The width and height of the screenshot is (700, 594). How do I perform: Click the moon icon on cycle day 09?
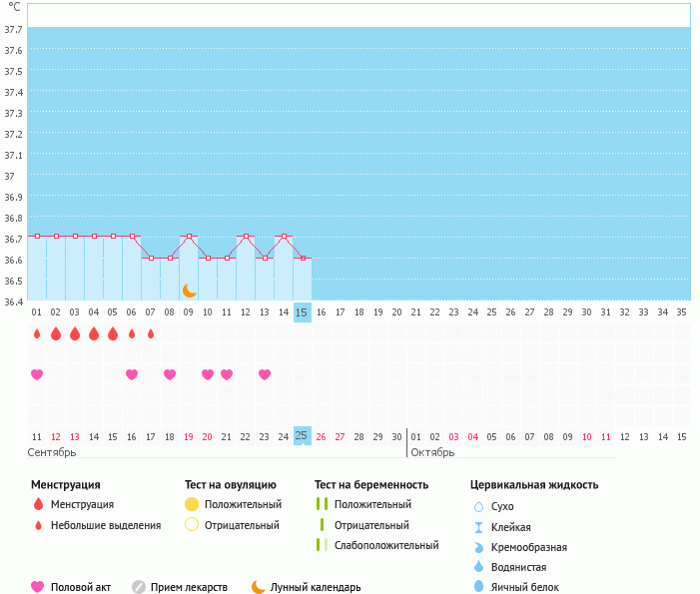(189, 290)
